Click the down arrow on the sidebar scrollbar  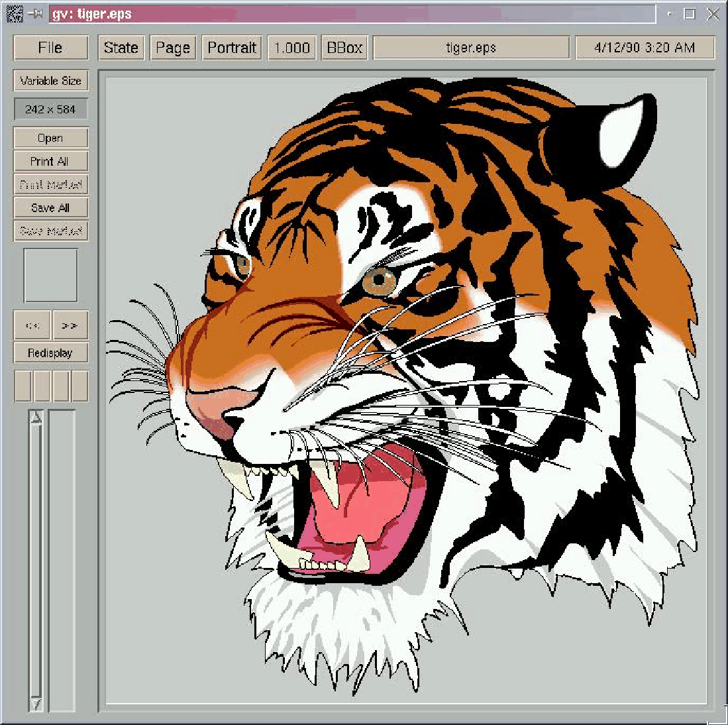click(x=36, y=704)
